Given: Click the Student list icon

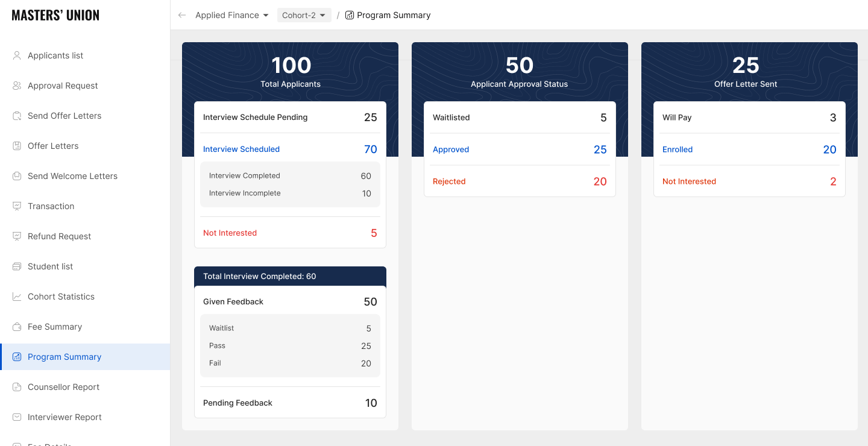Looking at the screenshot, I should (x=17, y=266).
